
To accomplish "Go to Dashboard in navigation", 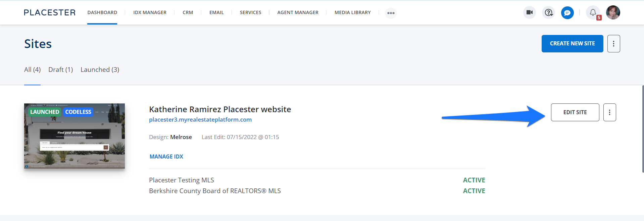I will pyautogui.click(x=102, y=12).
